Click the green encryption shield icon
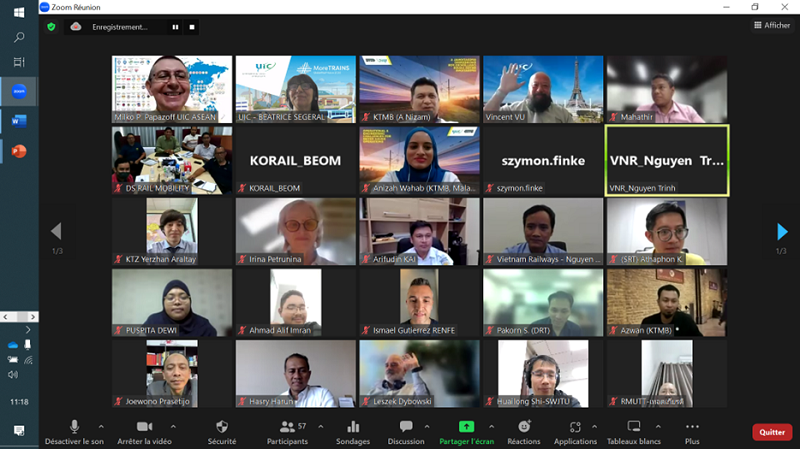800x449 pixels. [x=51, y=27]
